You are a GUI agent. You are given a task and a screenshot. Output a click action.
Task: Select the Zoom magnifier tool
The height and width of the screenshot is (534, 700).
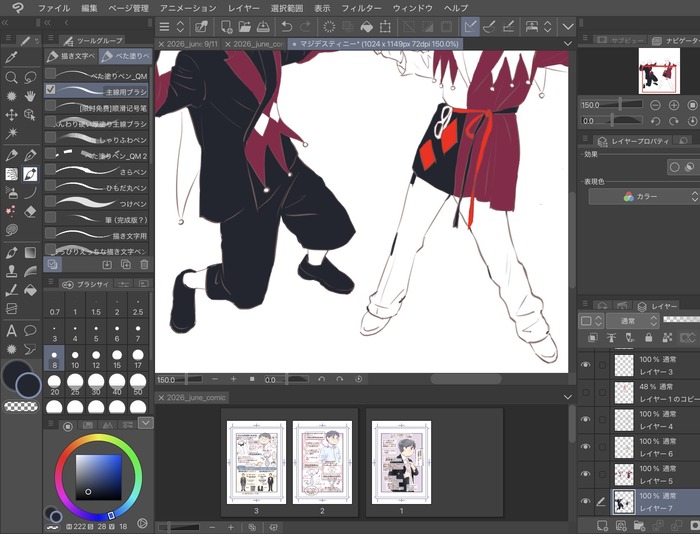[x=11, y=77]
